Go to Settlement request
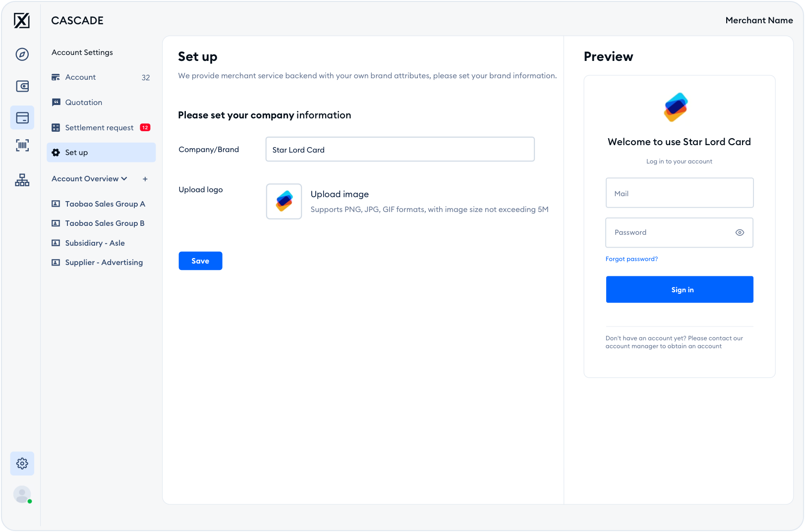The image size is (805, 532). pyautogui.click(x=99, y=128)
